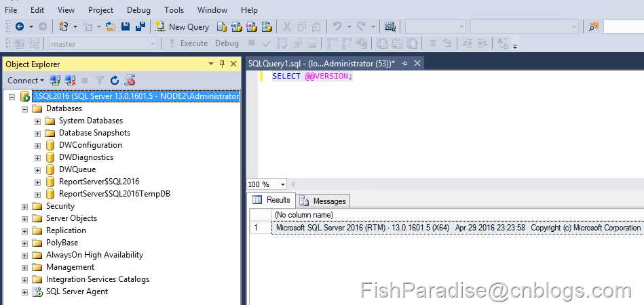The image size is (644, 305).
Task: Expand the Database Snapshots folder
Action: point(37,134)
